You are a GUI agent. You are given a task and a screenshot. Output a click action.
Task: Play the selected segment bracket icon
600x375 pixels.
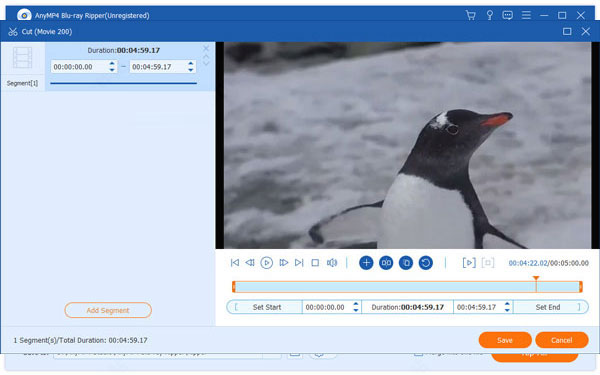pyautogui.click(x=469, y=263)
